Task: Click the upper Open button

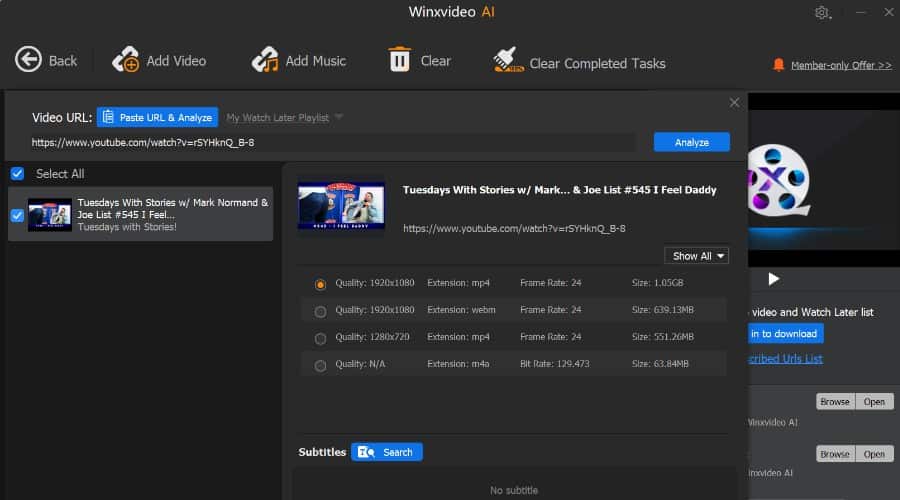Action: (x=874, y=402)
